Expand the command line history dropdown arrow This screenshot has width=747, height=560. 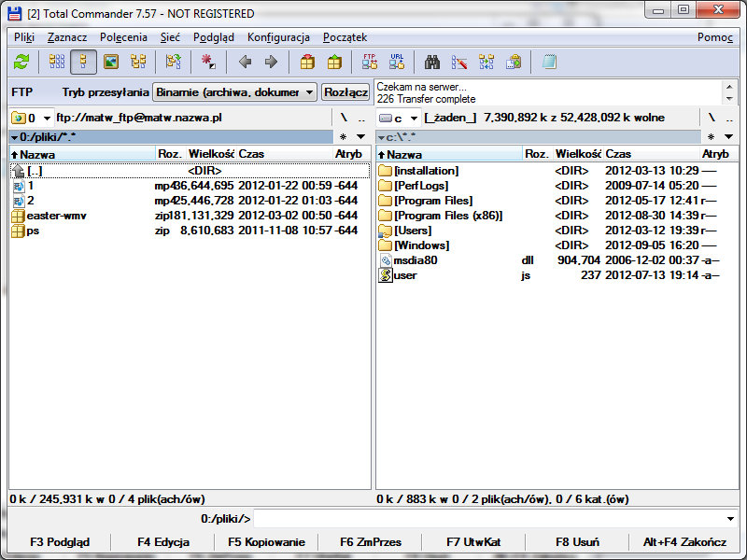coord(730,519)
